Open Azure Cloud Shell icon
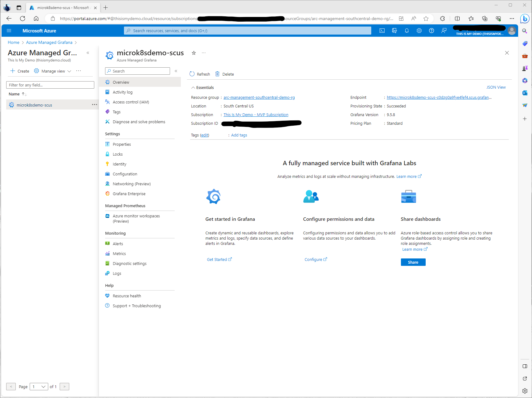 (382, 31)
